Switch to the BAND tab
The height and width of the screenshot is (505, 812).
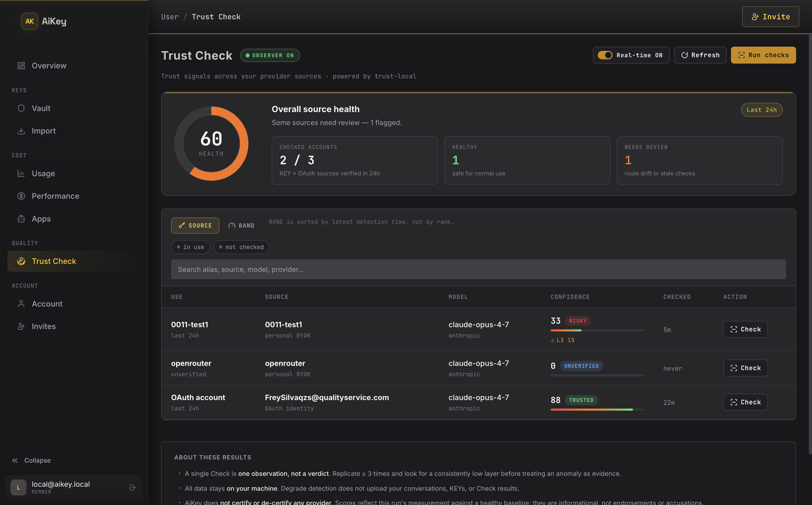pyautogui.click(x=241, y=225)
